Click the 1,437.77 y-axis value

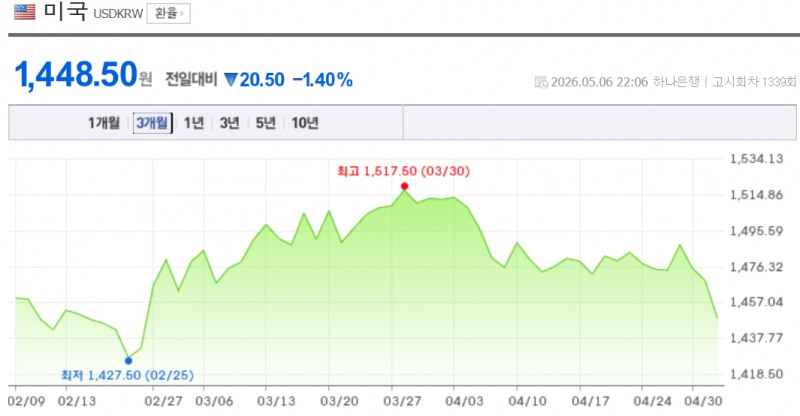[x=756, y=338]
